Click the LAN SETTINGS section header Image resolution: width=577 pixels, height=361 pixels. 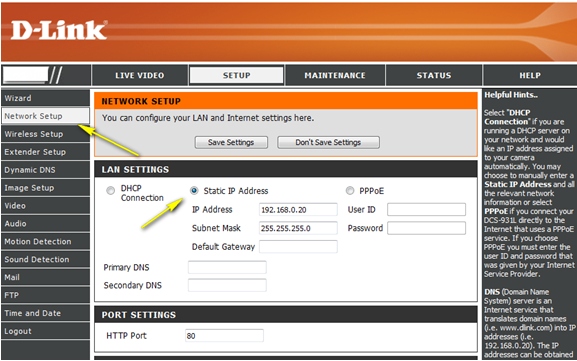(286, 169)
